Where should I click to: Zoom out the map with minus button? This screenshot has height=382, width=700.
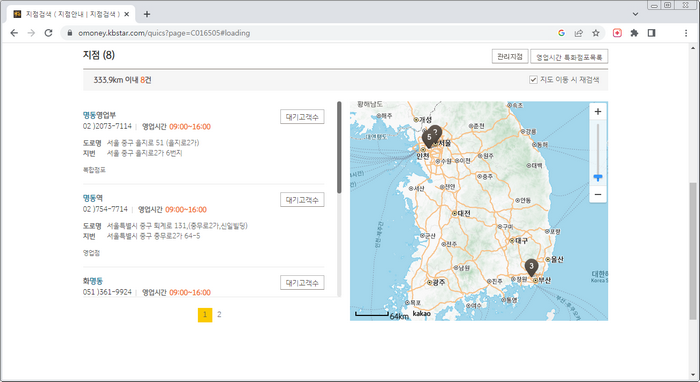point(598,195)
